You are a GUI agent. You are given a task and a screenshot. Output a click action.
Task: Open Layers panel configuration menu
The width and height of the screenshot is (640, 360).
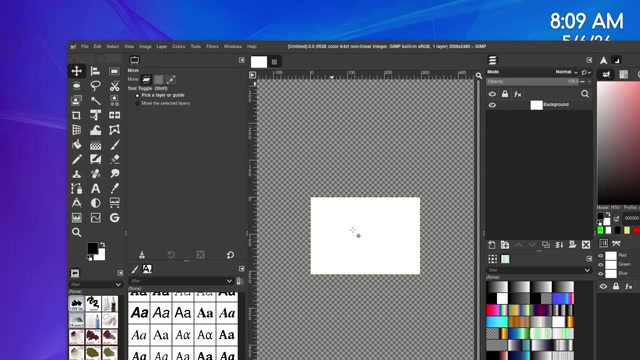[589, 60]
